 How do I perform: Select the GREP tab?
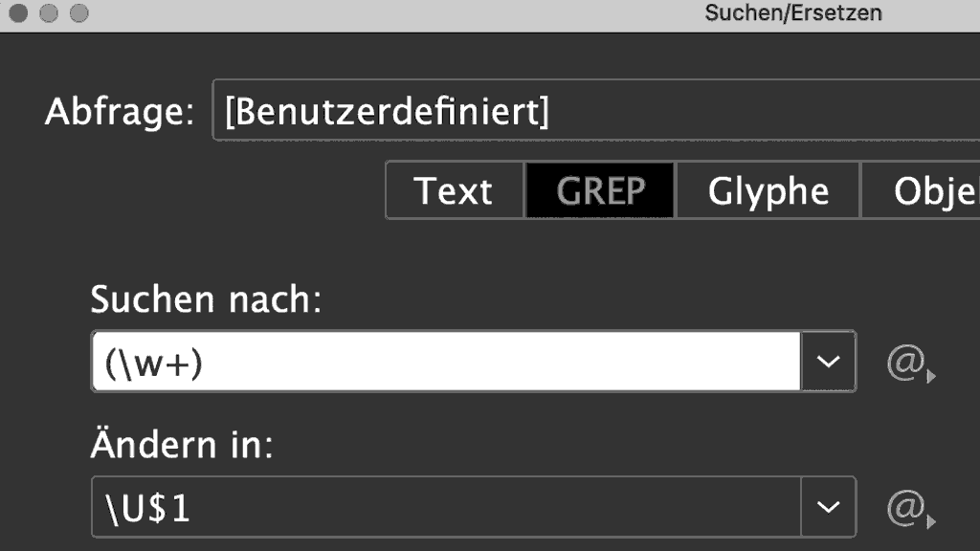(600, 190)
